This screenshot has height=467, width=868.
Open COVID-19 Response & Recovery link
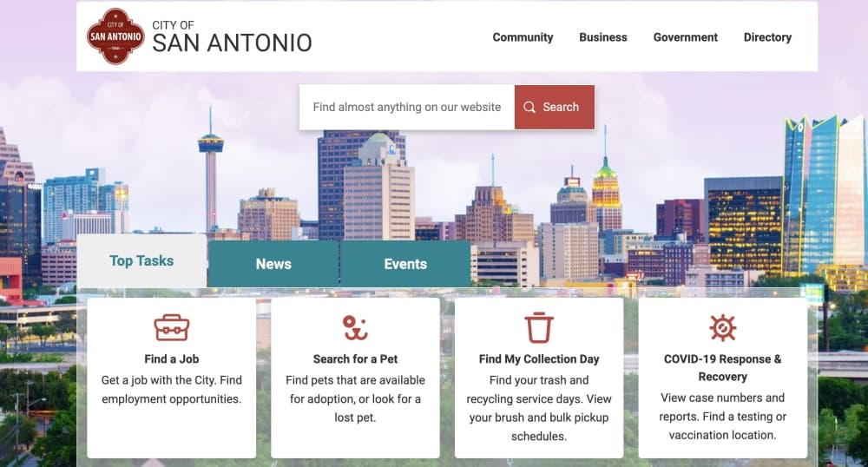[722, 367]
